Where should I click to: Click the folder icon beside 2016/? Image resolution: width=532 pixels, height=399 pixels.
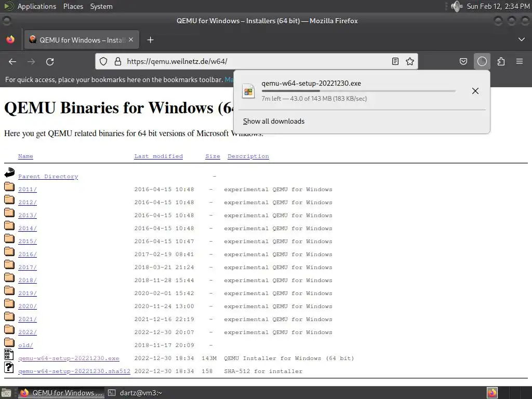[9, 251]
